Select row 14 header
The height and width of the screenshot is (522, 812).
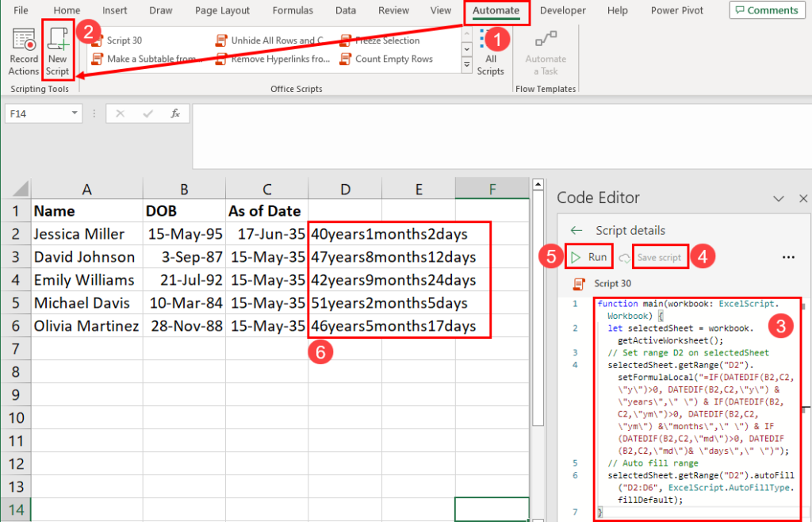pos(16,509)
